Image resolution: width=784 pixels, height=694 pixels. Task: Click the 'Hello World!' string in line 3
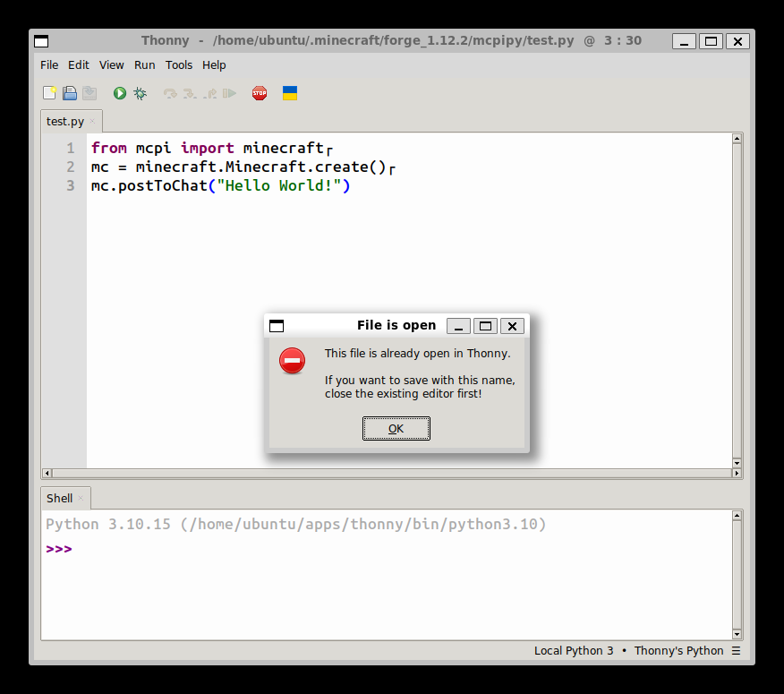(x=279, y=185)
